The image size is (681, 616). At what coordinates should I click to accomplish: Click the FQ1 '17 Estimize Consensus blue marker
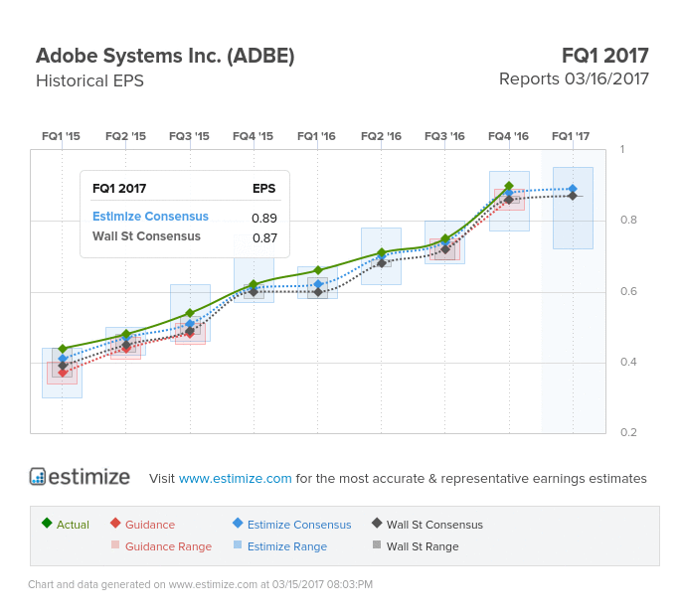point(573,189)
